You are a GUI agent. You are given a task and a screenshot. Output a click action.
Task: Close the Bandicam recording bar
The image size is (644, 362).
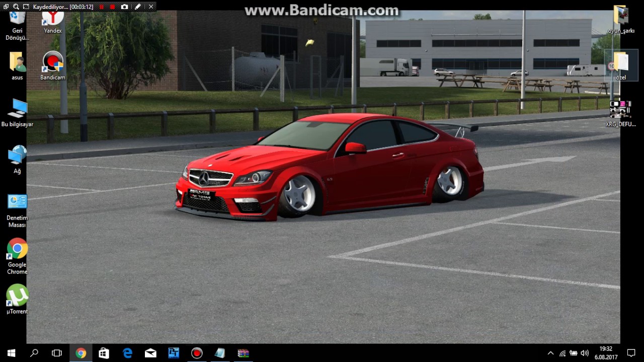[150, 7]
